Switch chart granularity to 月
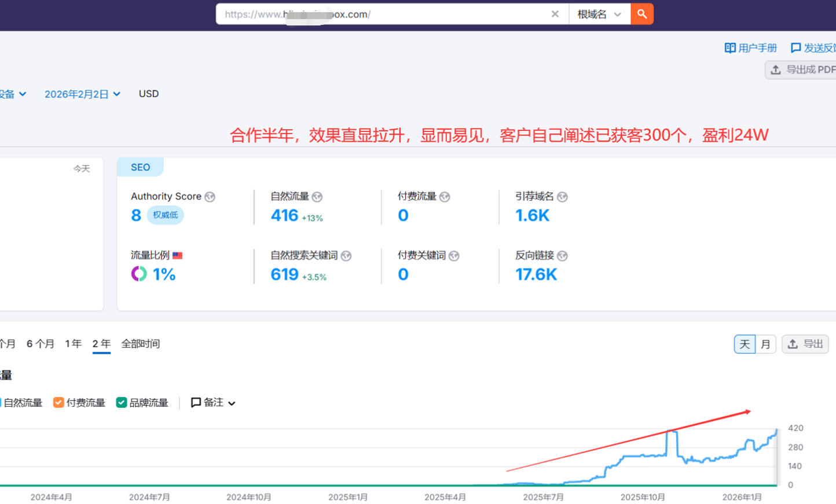Screen dimensions: 836x504 765,344
